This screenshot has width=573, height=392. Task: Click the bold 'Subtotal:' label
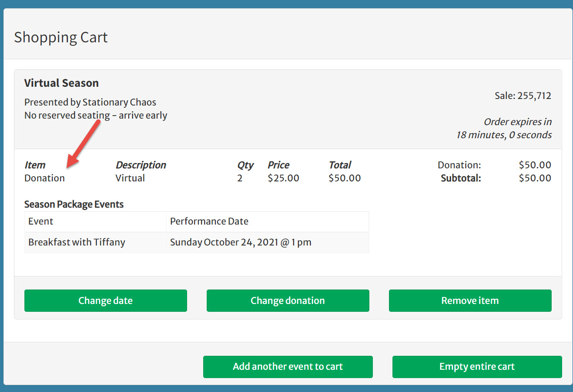click(461, 178)
